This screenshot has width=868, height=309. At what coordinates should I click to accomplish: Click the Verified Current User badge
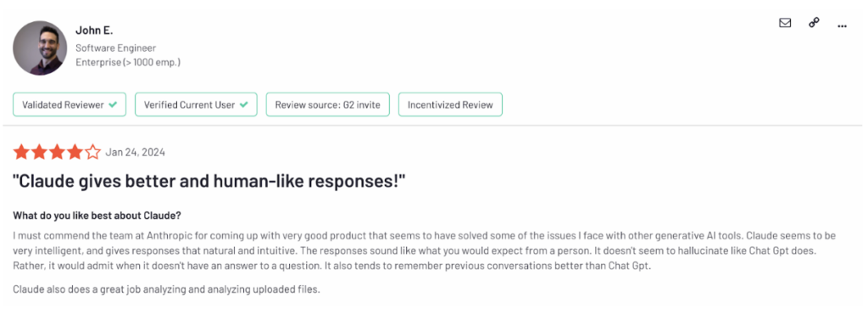[x=196, y=104]
